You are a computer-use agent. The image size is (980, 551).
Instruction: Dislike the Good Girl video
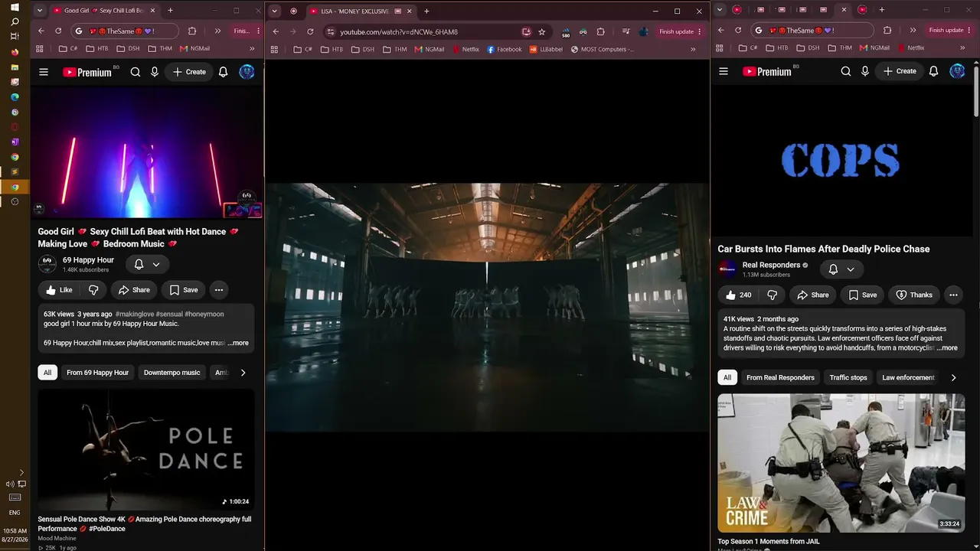(x=93, y=290)
